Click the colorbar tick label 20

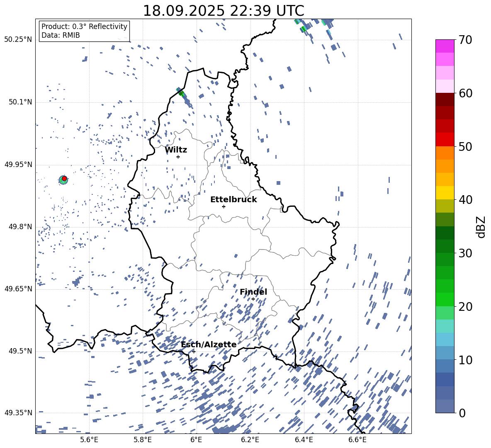(465, 307)
